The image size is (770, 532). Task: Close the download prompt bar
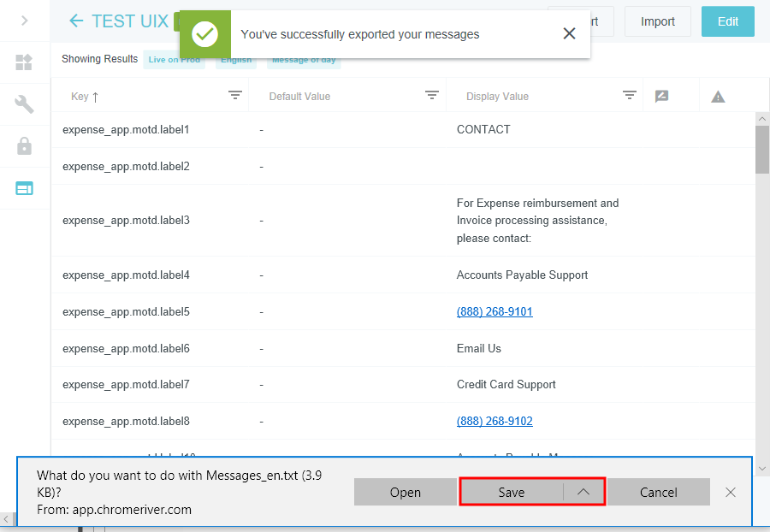(x=730, y=492)
